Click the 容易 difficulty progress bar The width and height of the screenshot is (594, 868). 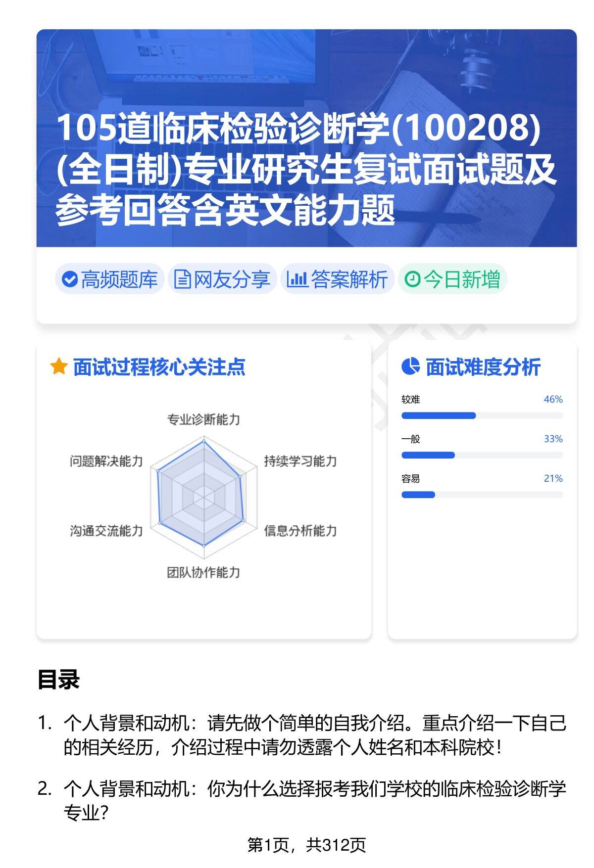[482, 495]
